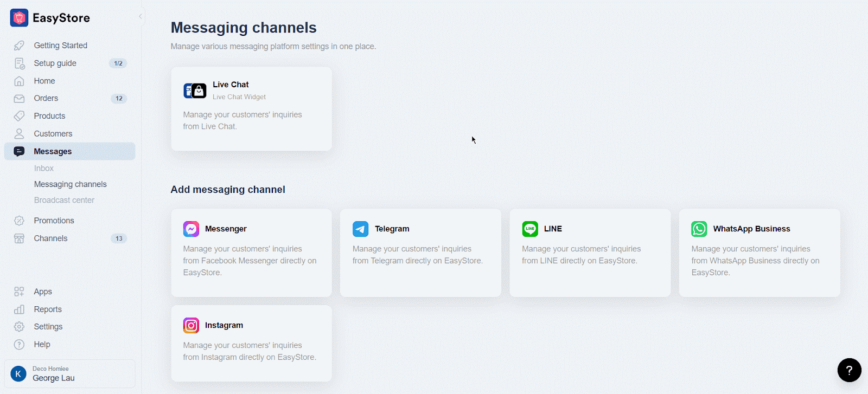Open the Broadcast center submenu item
The image size is (868, 394).
tap(64, 200)
